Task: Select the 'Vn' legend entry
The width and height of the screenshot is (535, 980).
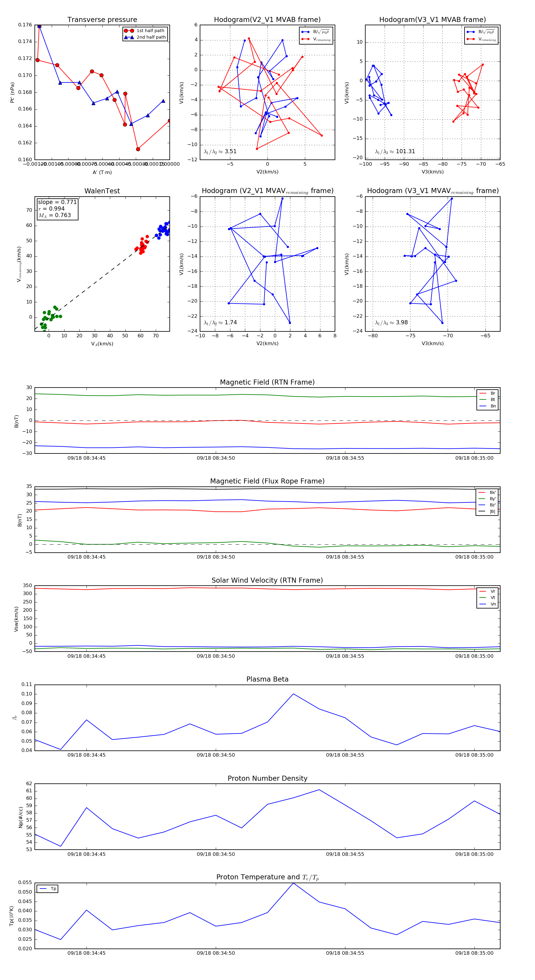Action: (487, 604)
